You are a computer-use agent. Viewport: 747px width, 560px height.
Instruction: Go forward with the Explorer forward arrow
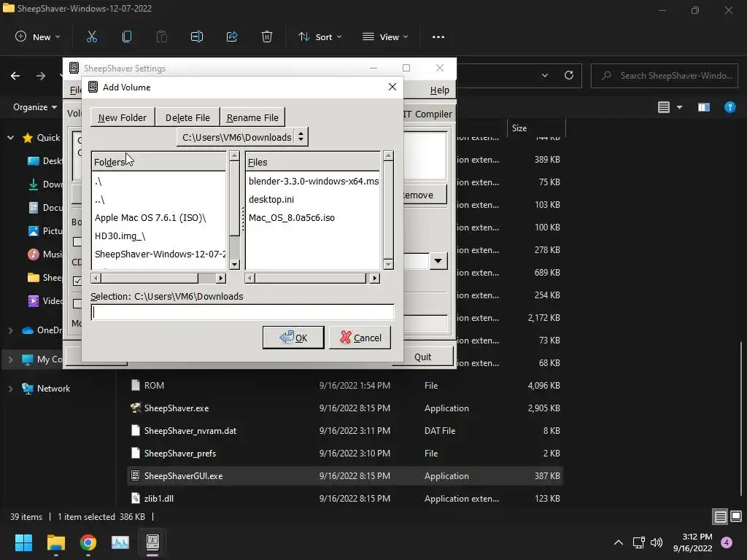tap(41, 76)
